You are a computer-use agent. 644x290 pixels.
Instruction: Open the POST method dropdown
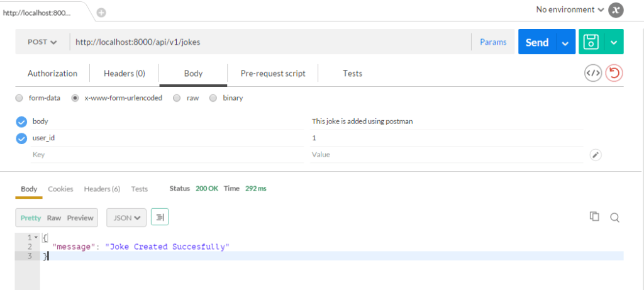[x=42, y=42]
